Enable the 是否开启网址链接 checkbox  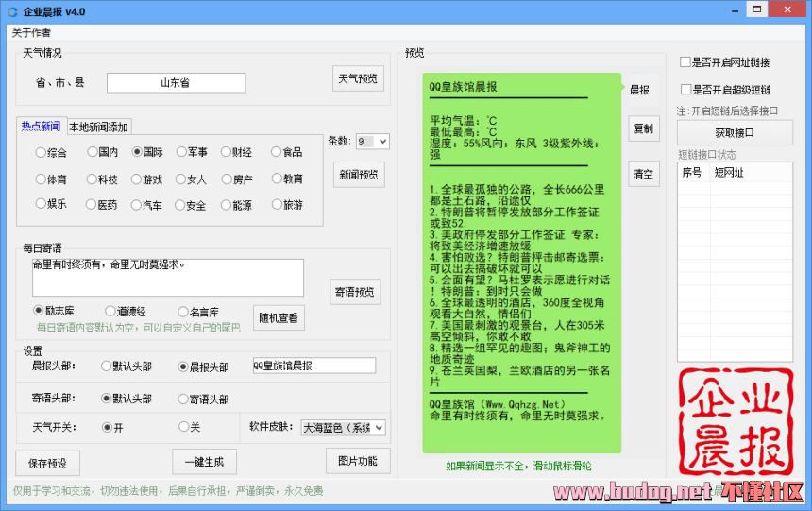tap(686, 62)
